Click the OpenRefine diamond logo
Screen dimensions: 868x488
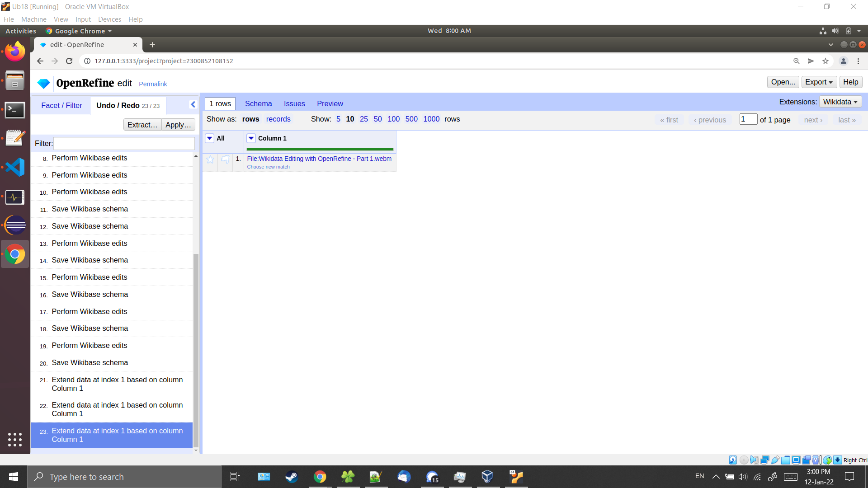coord(44,84)
